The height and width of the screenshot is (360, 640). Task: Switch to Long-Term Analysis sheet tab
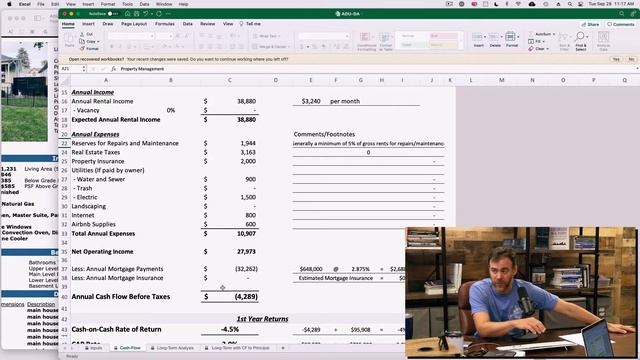(172, 348)
